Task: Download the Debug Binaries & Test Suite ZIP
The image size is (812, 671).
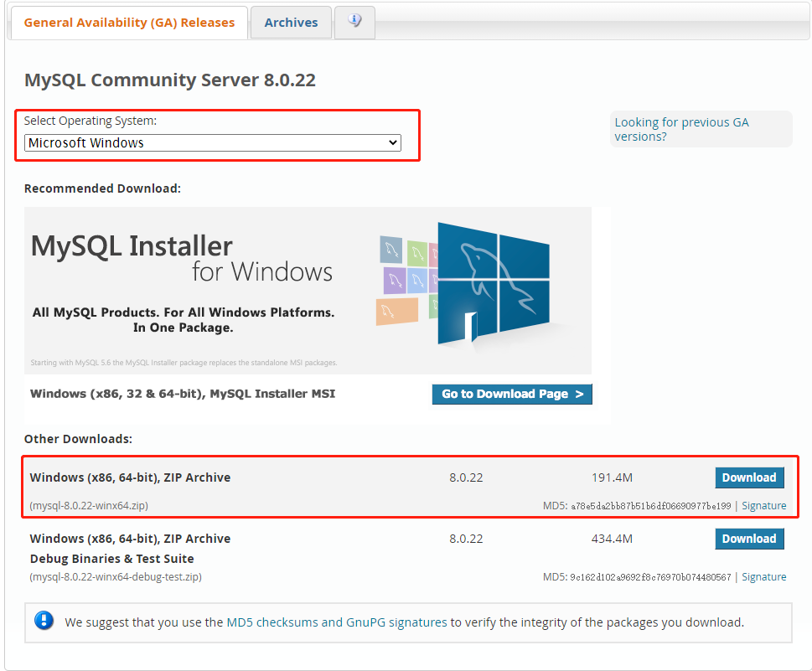Action: point(749,539)
